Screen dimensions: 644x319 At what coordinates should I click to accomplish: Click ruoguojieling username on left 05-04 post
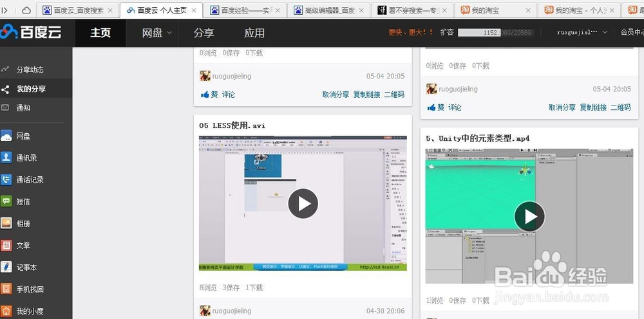(x=232, y=77)
